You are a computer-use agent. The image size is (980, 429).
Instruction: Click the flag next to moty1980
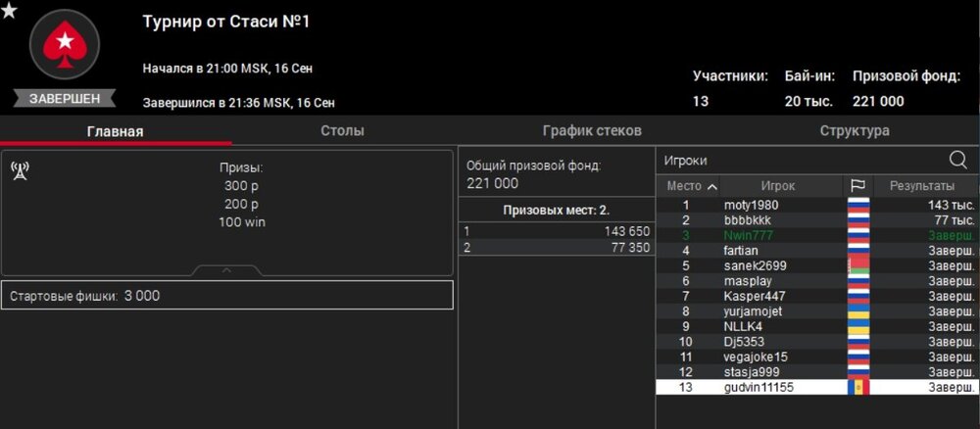pos(857,206)
